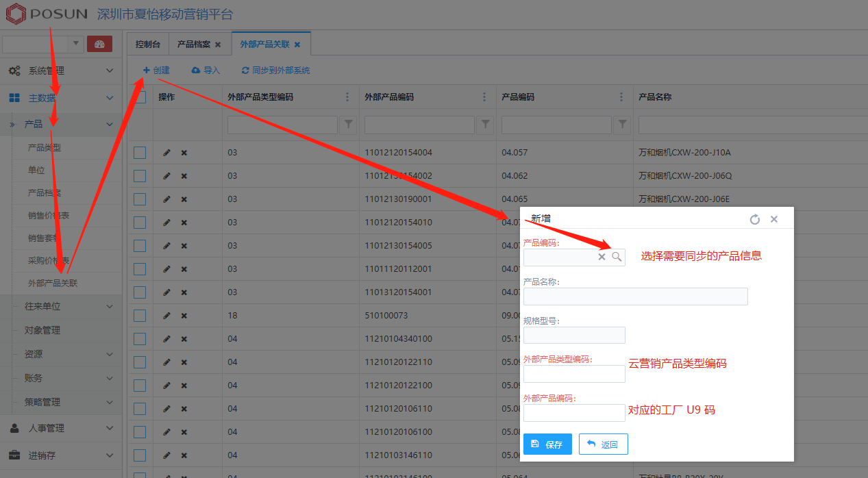Image resolution: width=868 pixels, height=478 pixels.
Task: Click the magnifier search icon in 产品编码 field
Action: pyautogui.click(x=617, y=257)
